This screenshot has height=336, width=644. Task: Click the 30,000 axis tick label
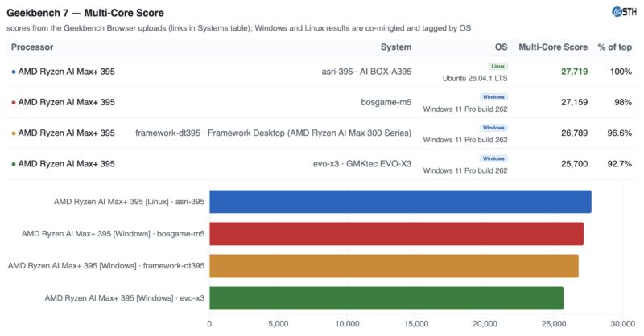tap(622, 324)
